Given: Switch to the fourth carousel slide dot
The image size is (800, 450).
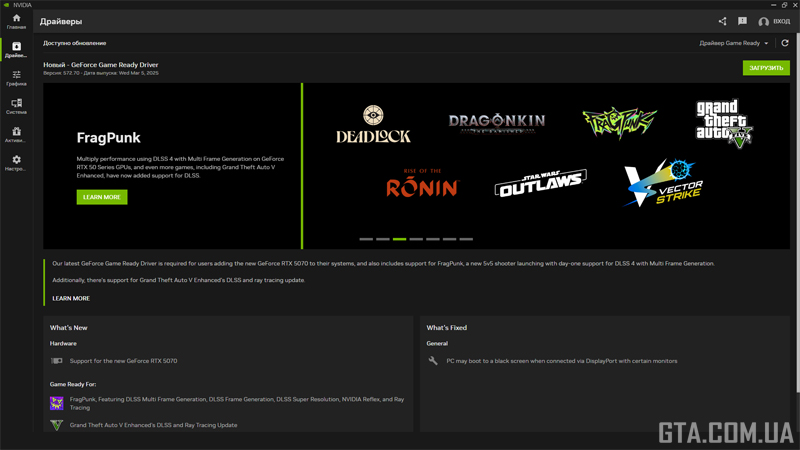Looking at the screenshot, I should (x=416, y=239).
